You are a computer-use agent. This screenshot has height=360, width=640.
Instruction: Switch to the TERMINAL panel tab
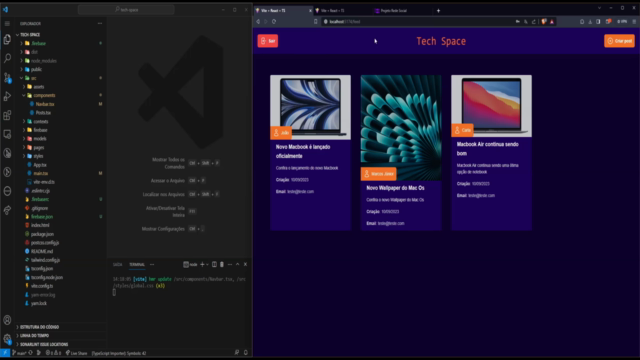137,264
